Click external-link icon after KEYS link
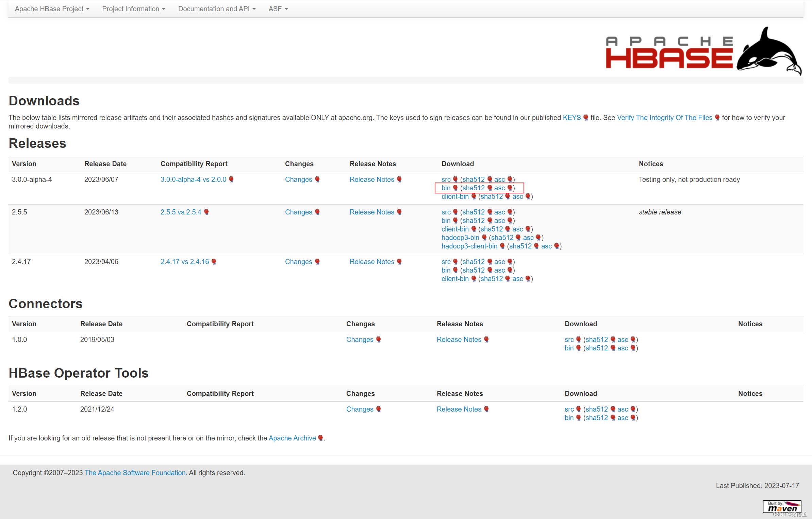 (x=586, y=118)
